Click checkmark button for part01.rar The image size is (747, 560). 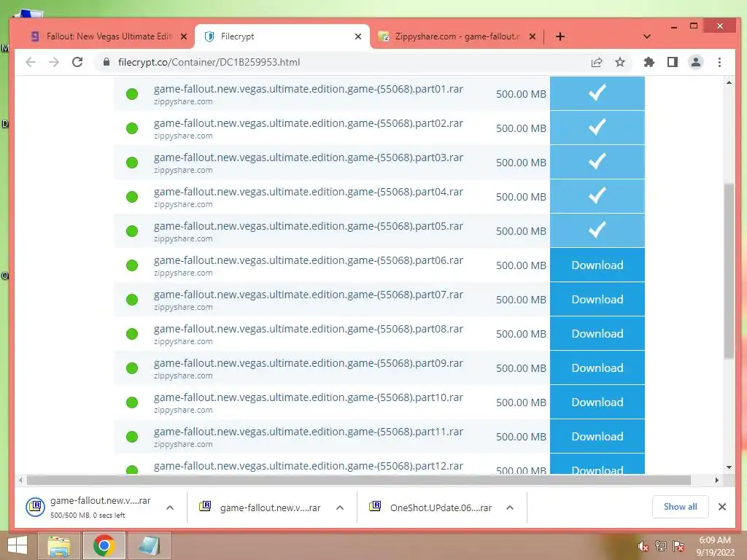(x=597, y=93)
